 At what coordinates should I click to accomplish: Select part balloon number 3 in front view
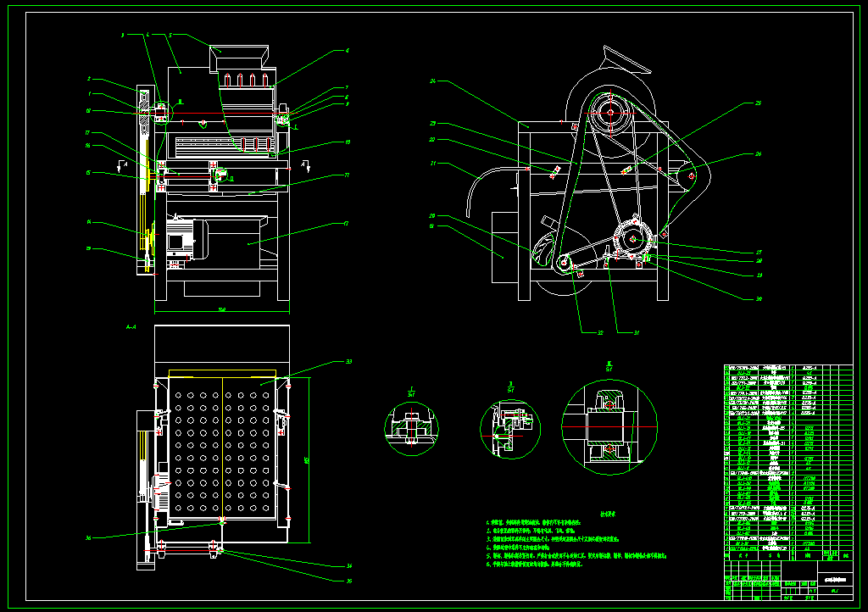122,35
